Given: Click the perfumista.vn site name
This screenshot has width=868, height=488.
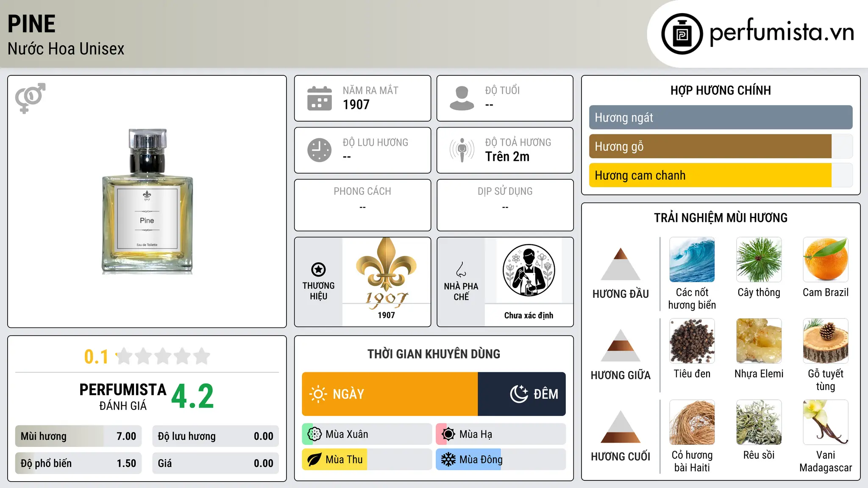Looking at the screenshot, I should (782, 33).
